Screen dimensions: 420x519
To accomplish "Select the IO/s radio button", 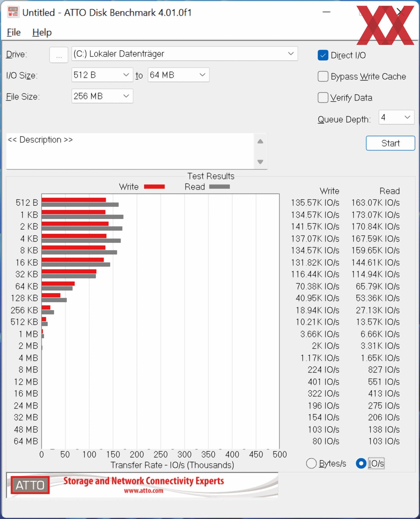I will tap(361, 463).
